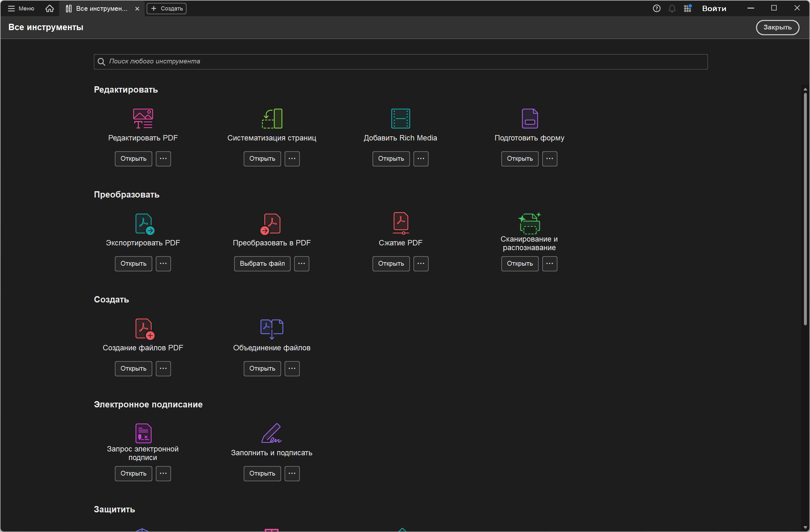Viewport: 810px width, 532px height.
Task: Click the Organize pages icon
Action: pyautogui.click(x=272, y=118)
